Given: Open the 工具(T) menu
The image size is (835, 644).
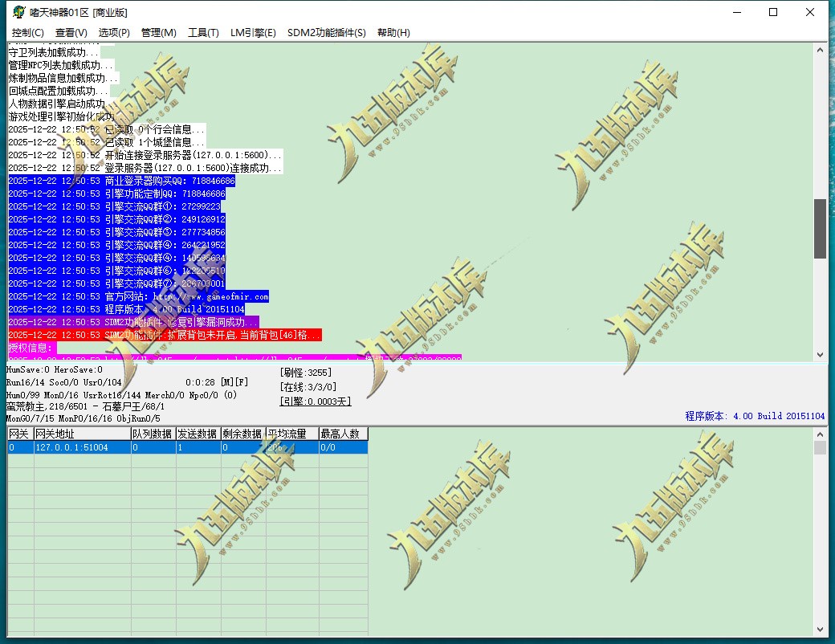Looking at the screenshot, I should coord(203,32).
